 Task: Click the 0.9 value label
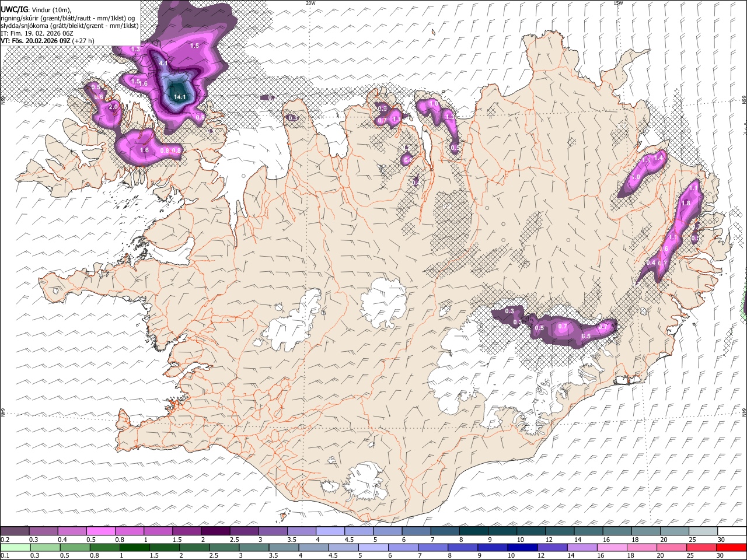click(x=200, y=117)
